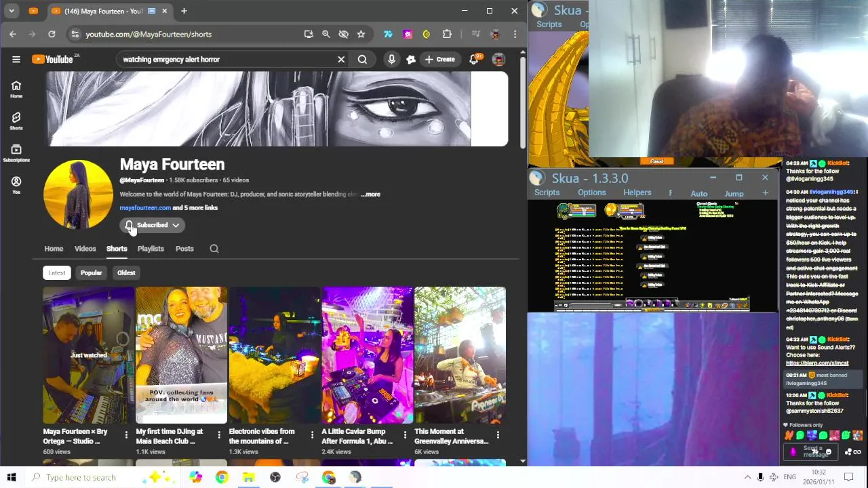Screen dimensions: 868x488
Task: Run search with the magnifier button
Action: click(x=362, y=59)
